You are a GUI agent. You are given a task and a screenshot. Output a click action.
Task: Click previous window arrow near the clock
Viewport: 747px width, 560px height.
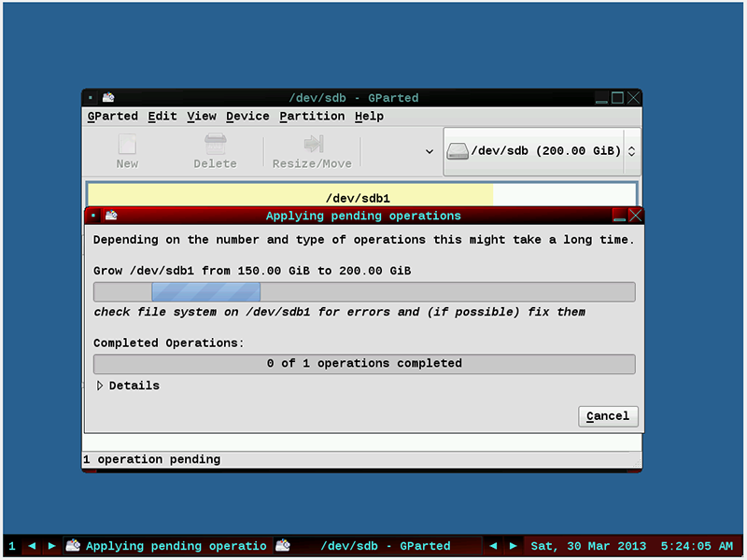pos(494,546)
